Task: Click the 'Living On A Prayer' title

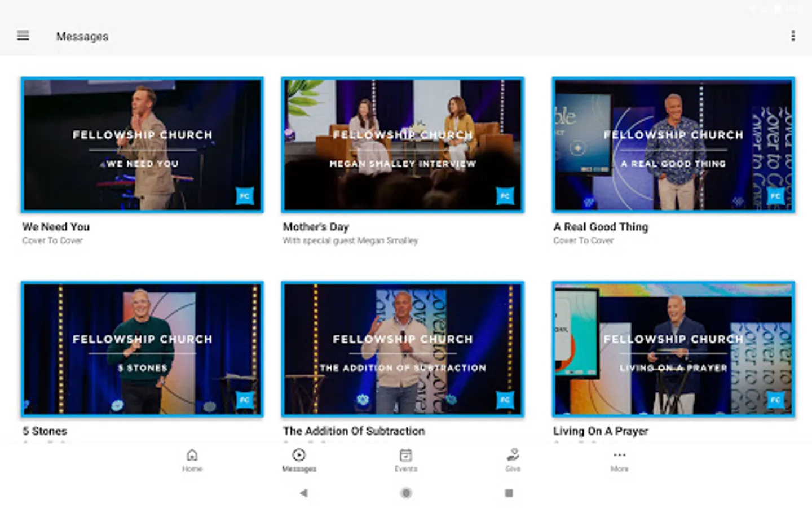Action: 601,431
